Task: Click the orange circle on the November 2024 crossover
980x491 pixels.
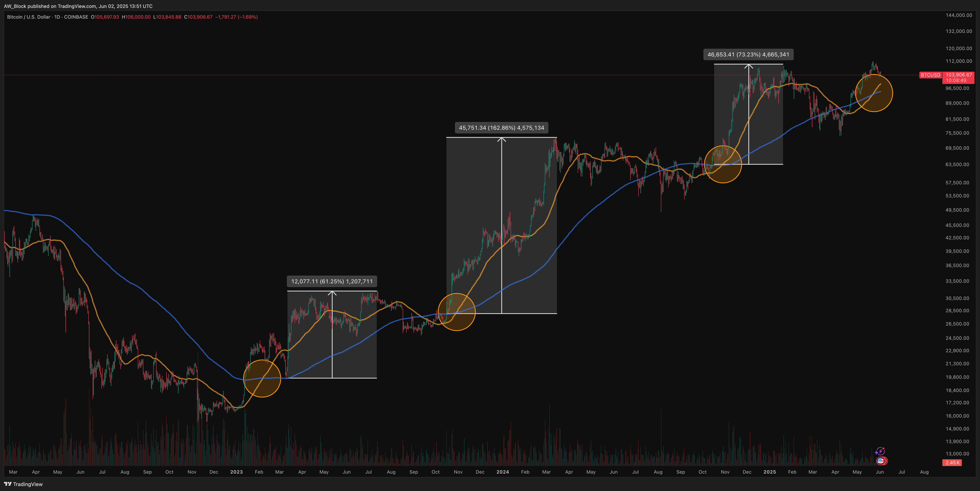Action: tap(723, 164)
